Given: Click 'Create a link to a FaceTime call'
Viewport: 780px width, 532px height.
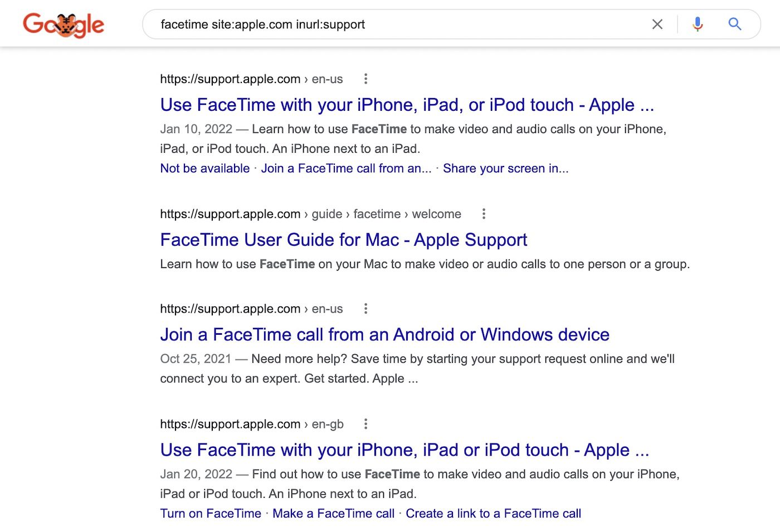Looking at the screenshot, I should click(493, 514).
